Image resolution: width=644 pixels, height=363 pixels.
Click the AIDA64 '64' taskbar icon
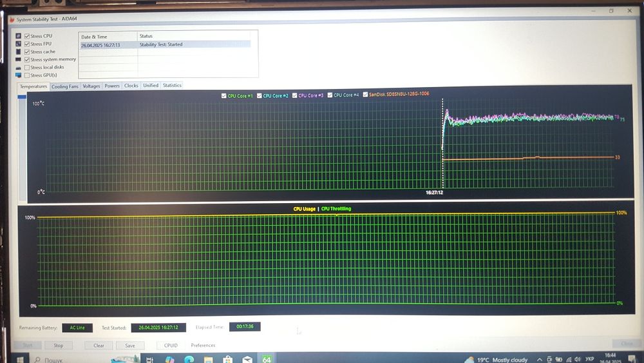(267, 359)
